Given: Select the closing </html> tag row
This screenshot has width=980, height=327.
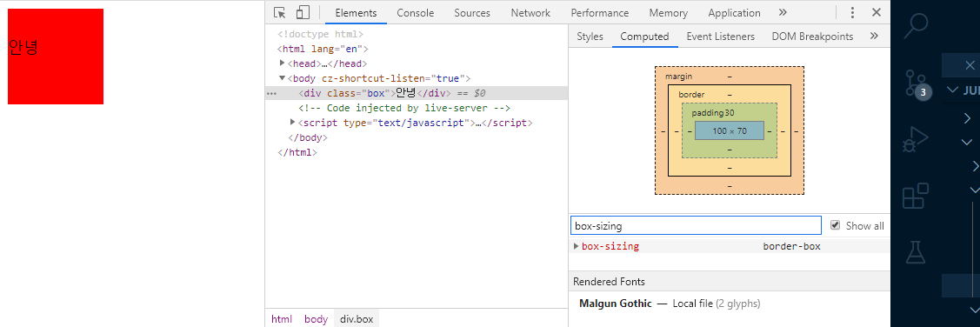Looking at the screenshot, I should [297, 152].
